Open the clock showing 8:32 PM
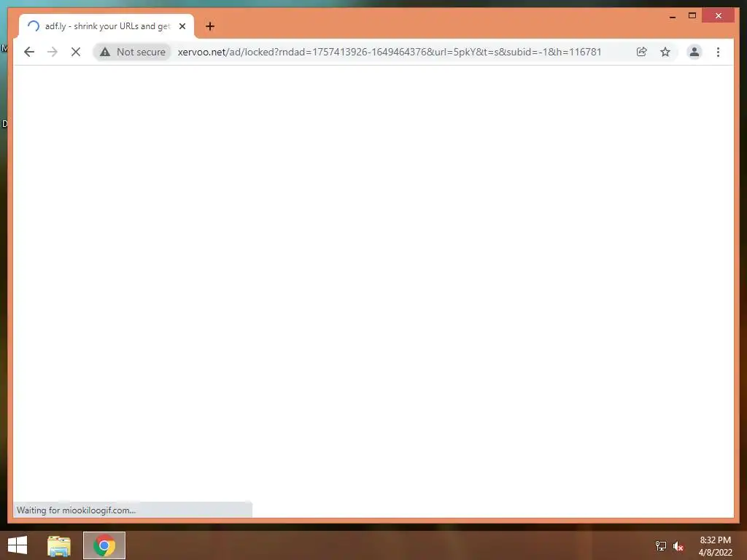The width and height of the screenshot is (747, 560). pyautogui.click(x=715, y=545)
